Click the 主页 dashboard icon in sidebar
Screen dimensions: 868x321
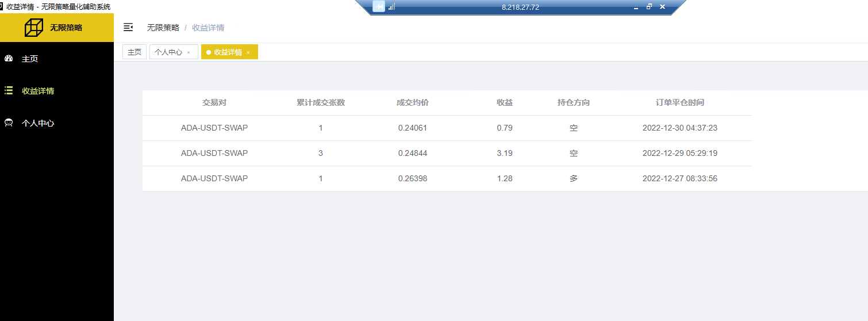point(9,59)
